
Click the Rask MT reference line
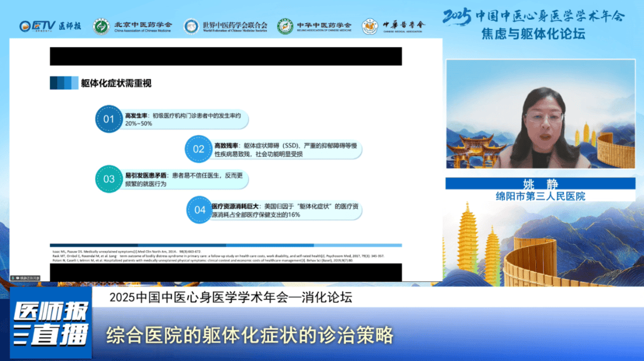pos(218,256)
